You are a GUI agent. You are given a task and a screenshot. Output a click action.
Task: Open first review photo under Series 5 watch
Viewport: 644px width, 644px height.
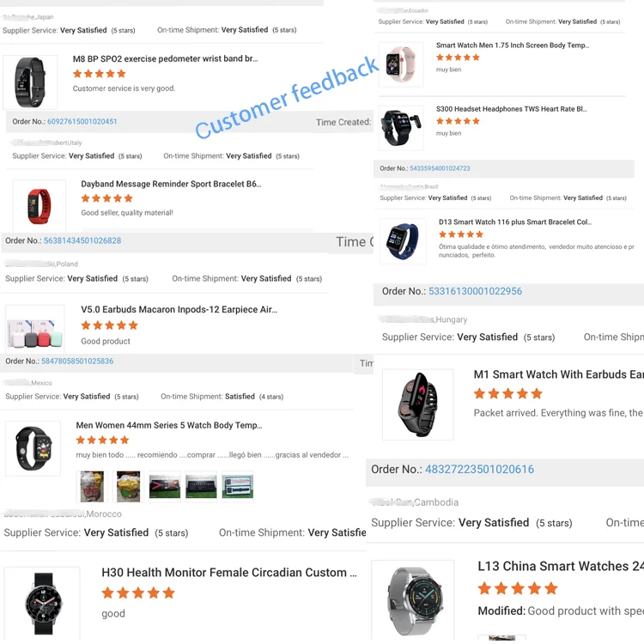tap(92, 487)
